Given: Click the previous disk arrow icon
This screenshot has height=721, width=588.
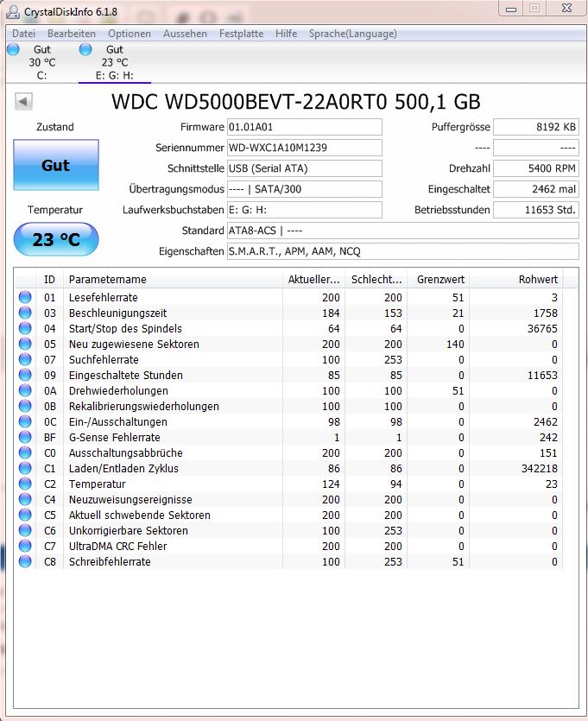Looking at the screenshot, I should (x=23, y=101).
